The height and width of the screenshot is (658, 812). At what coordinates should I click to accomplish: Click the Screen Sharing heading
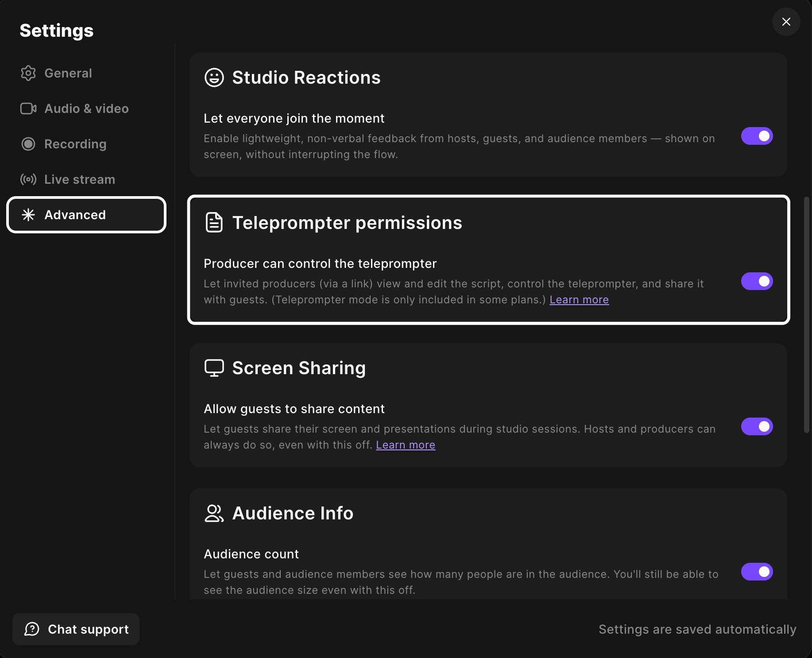pos(299,368)
